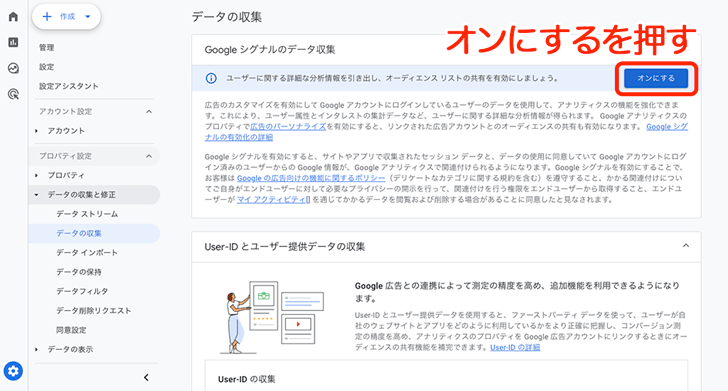Click the データの収集 page heading

pos(227,17)
